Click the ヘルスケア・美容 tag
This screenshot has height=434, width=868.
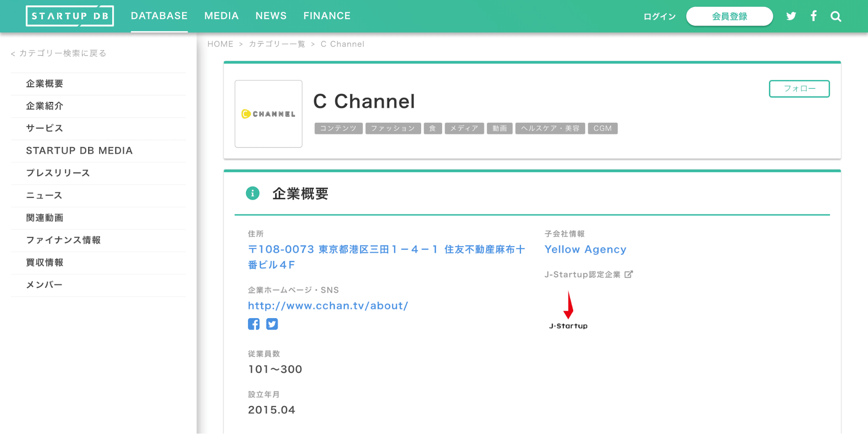point(550,128)
